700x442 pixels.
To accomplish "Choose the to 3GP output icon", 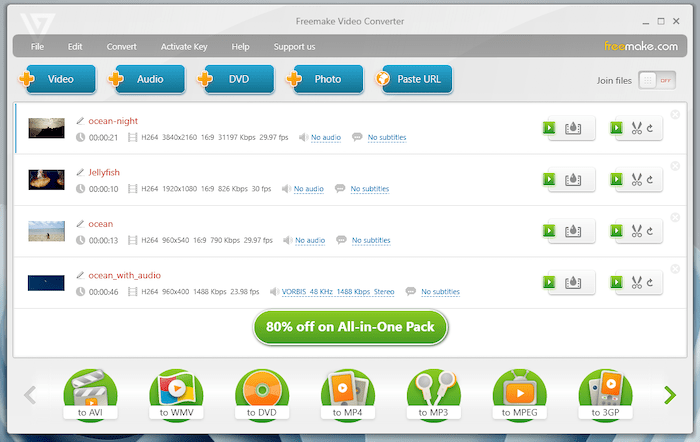I will coord(606,394).
